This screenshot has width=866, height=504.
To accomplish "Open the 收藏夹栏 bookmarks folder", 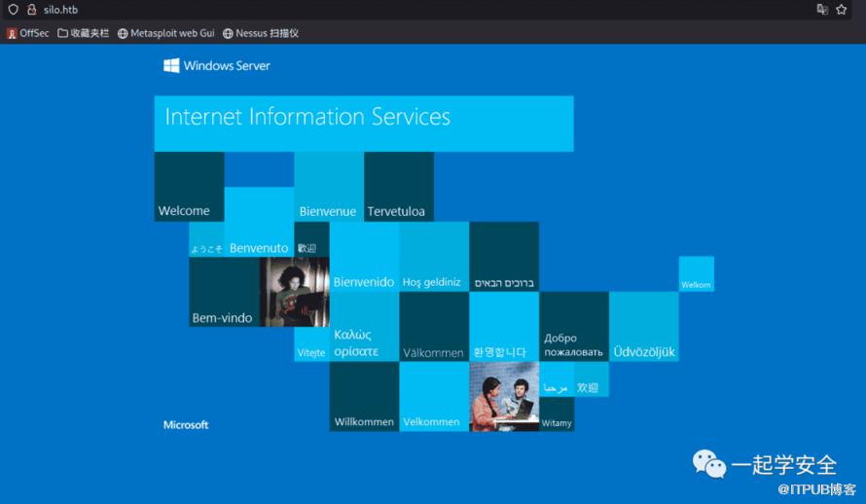I will pyautogui.click(x=84, y=33).
